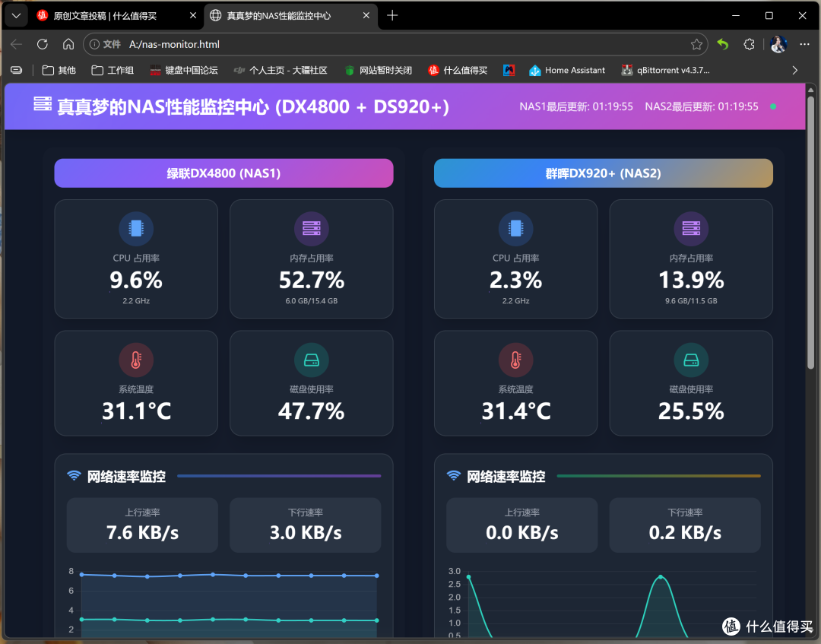Image resolution: width=821 pixels, height=644 pixels.
Task: Go to the browser home icon
Action: 68,45
